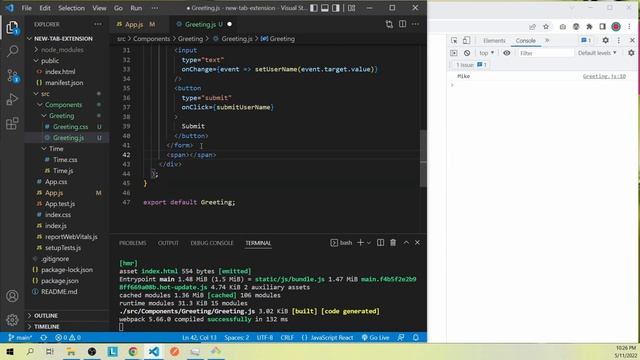Open launch profile dropdown next to plus
This screenshot has height=360, width=640.
(x=369, y=243)
